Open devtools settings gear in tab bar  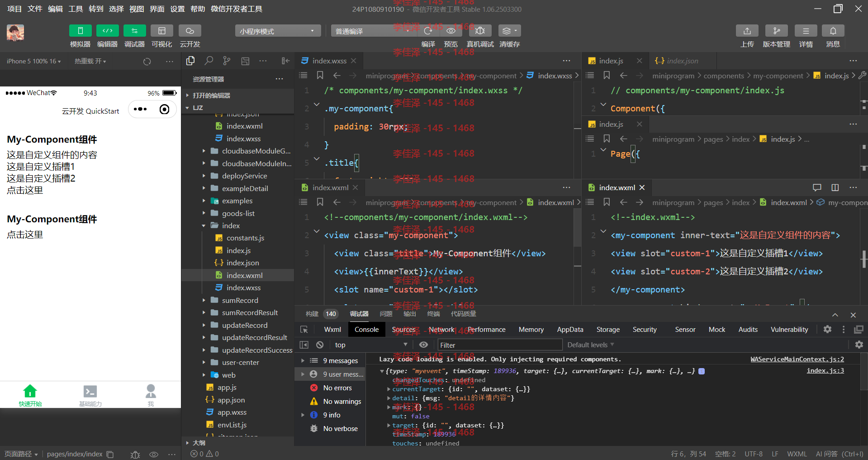827,330
